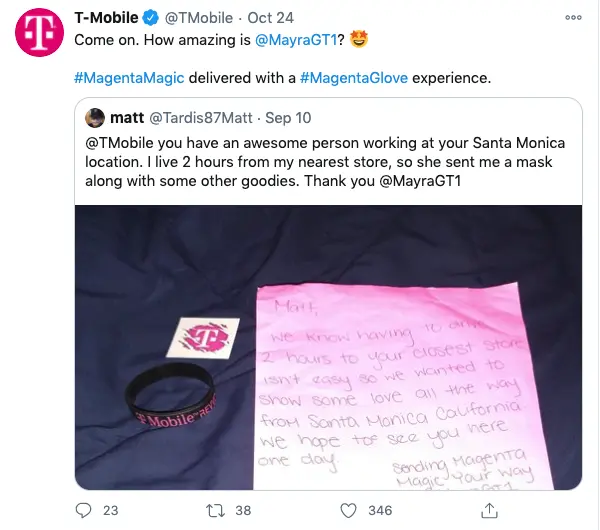Click the quoted tweet text body

pyautogui.click(x=325, y=161)
